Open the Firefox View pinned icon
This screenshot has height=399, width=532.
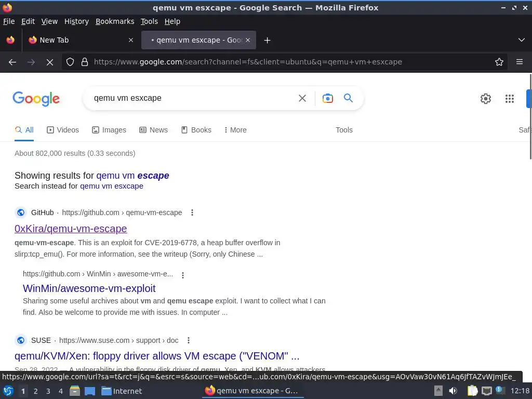(10, 40)
